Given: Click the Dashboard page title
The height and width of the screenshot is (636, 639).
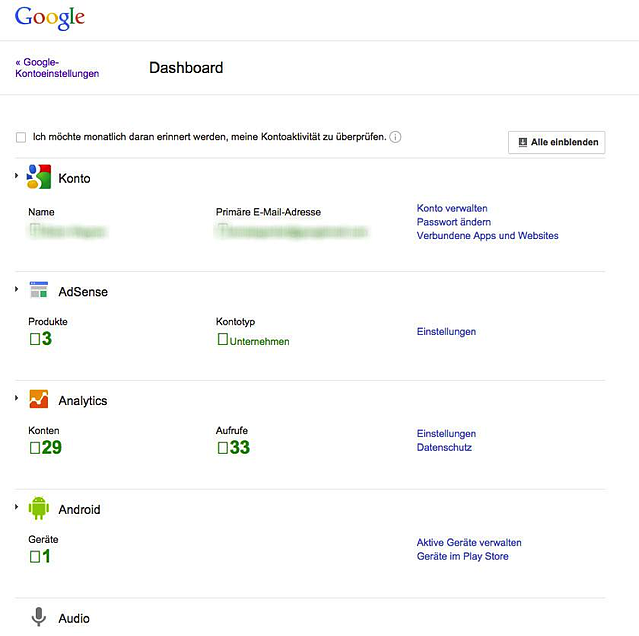Looking at the screenshot, I should coord(186,68).
